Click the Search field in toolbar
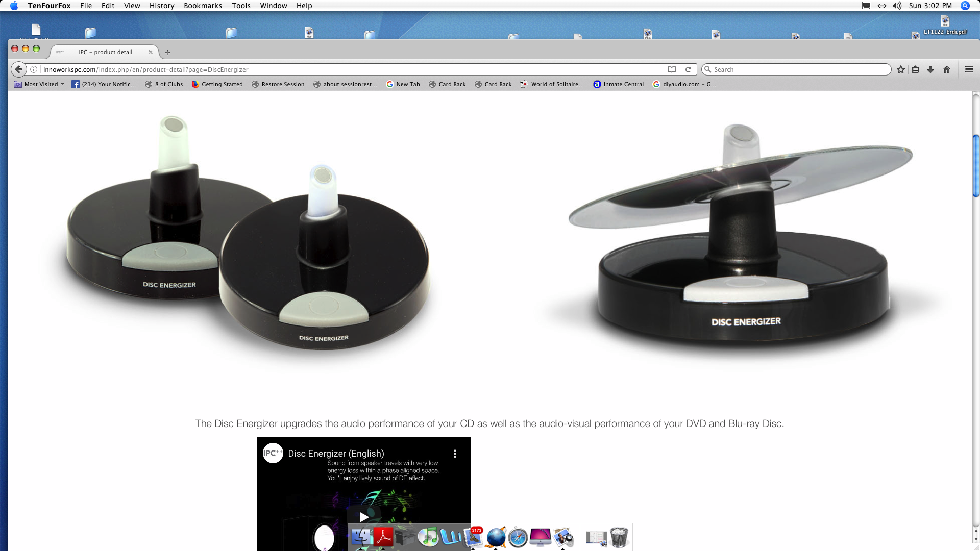The height and width of the screenshot is (551, 980). pos(796,69)
